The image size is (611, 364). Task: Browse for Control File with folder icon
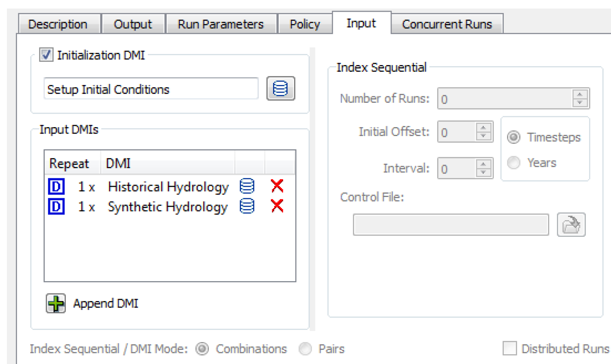[x=571, y=225]
